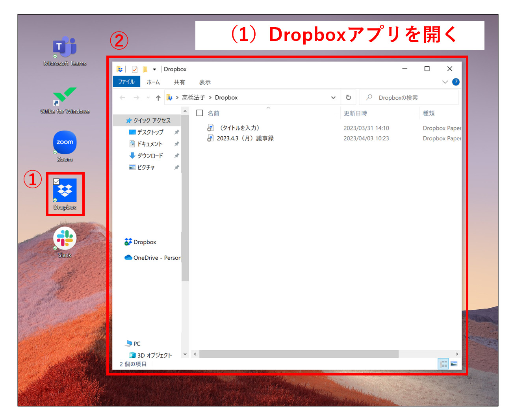This screenshot has width=514, height=420.
Task: Click navigation pane scroll down arrow
Action: pyautogui.click(x=185, y=354)
